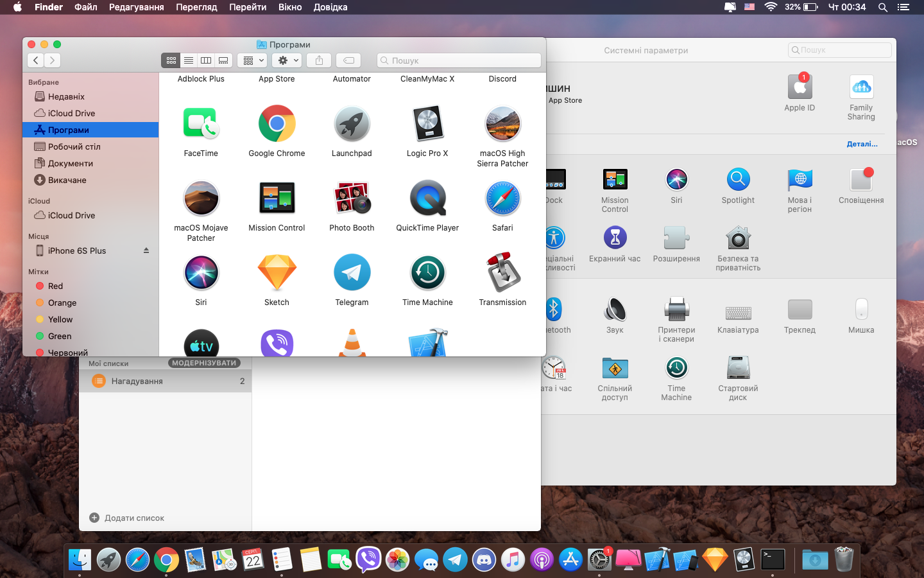Click System Preferences search field

[839, 50]
